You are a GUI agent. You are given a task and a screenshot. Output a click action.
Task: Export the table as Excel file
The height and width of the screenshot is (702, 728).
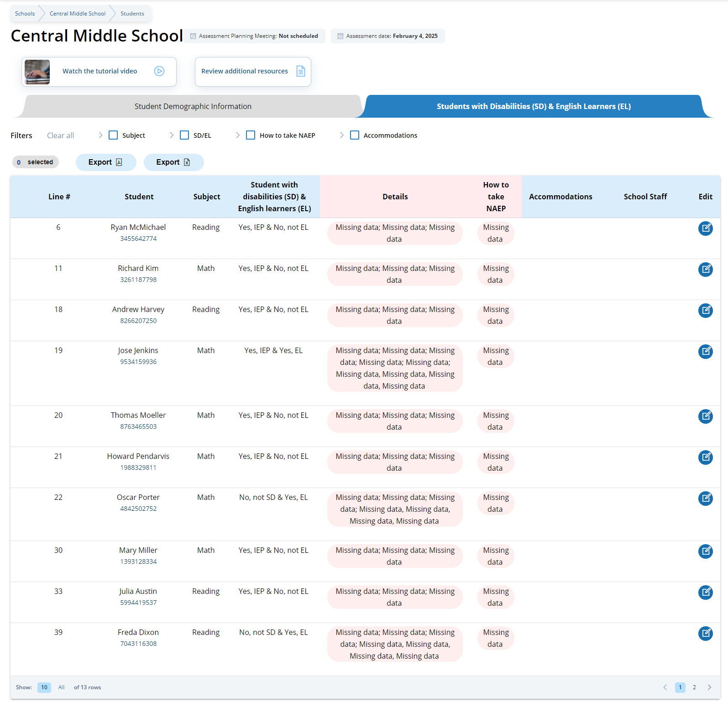173,162
